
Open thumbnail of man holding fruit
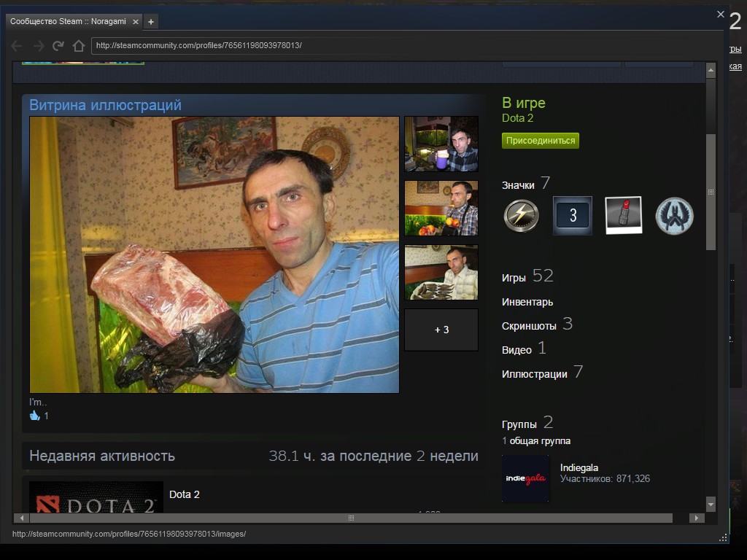[x=441, y=208]
